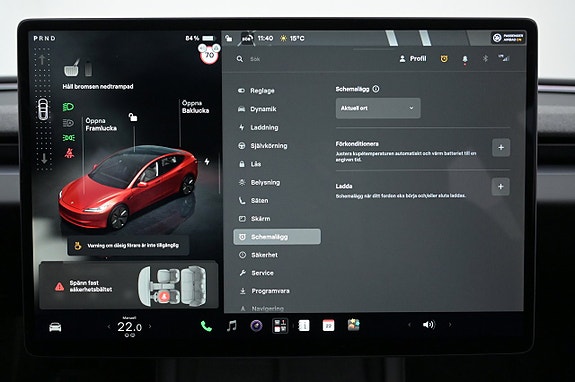Open notifications bell icon

(x=465, y=59)
